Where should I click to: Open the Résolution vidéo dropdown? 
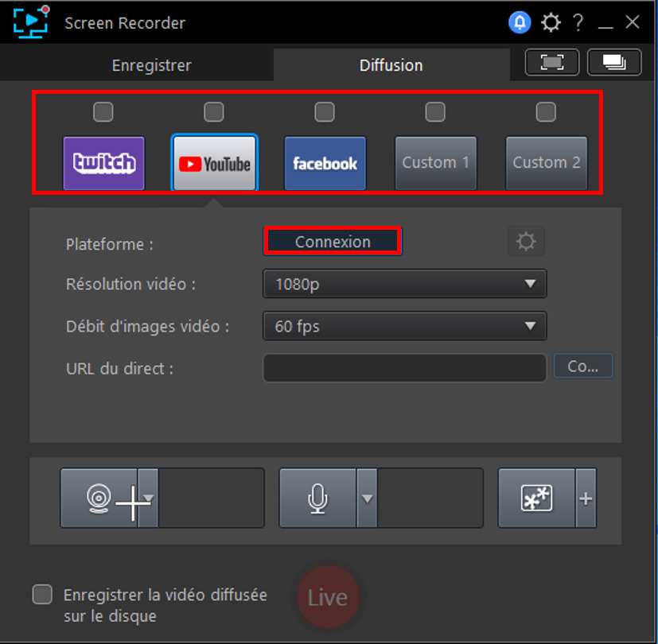pos(404,284)
